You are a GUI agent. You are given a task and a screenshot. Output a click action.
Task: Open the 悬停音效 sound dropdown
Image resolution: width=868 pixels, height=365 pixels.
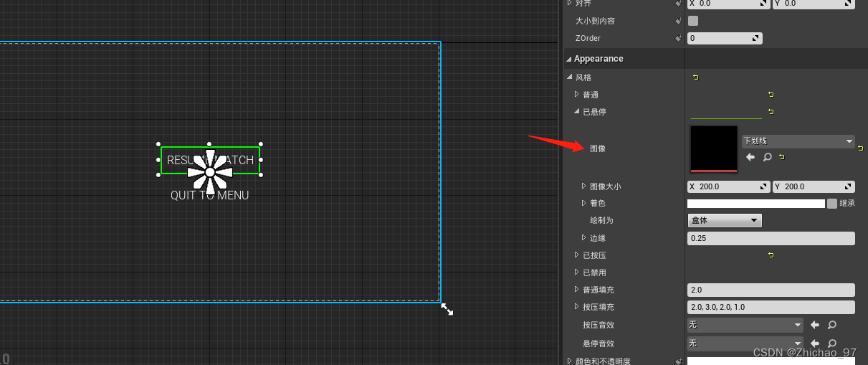745,343
